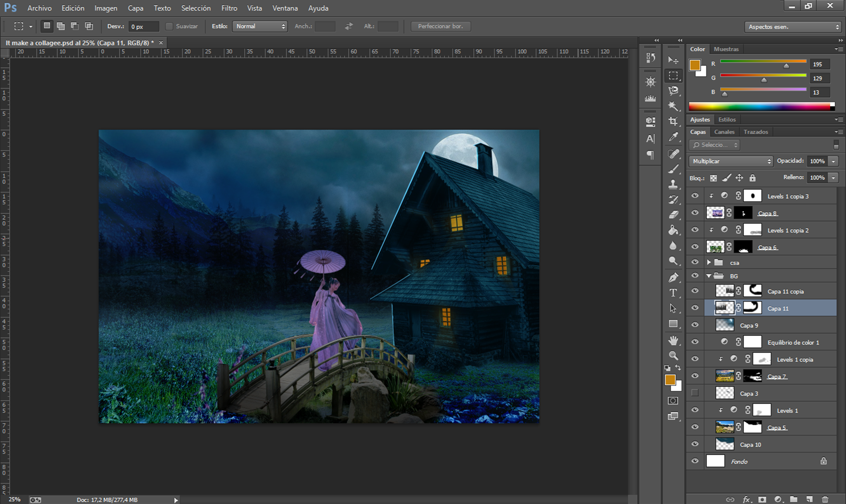Image resolution: width=846 pixels, height=504 pixels.
Task: Open the Filtro menu
Action: [229, 8]
